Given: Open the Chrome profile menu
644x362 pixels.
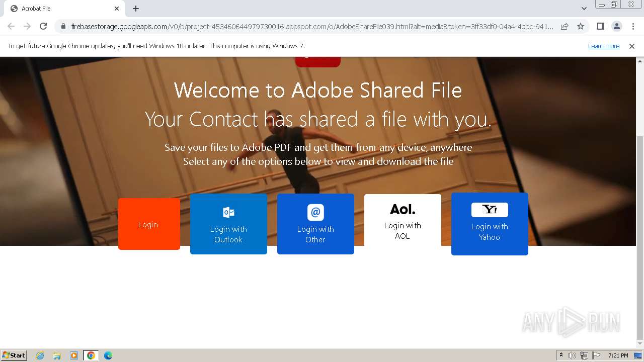Looking at the screenshot, I should click(x=617, y=26).
